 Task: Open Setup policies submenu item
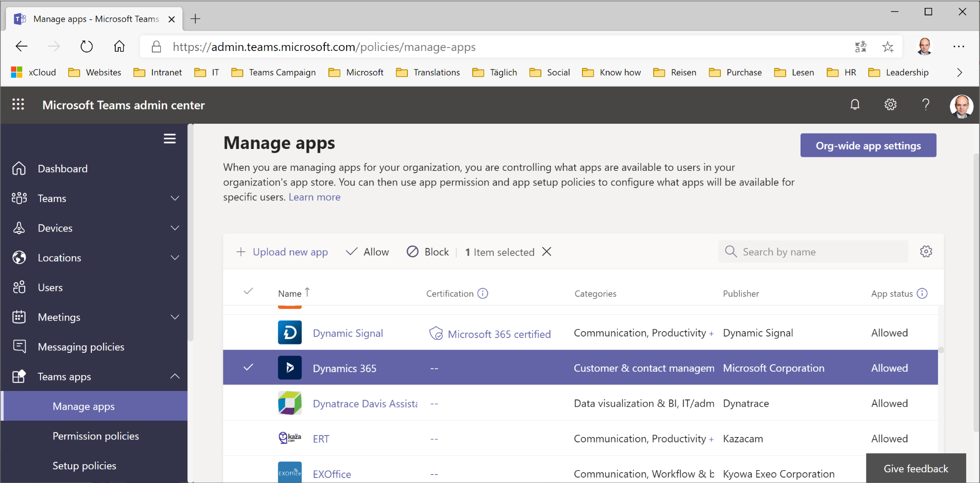(94, 465)
